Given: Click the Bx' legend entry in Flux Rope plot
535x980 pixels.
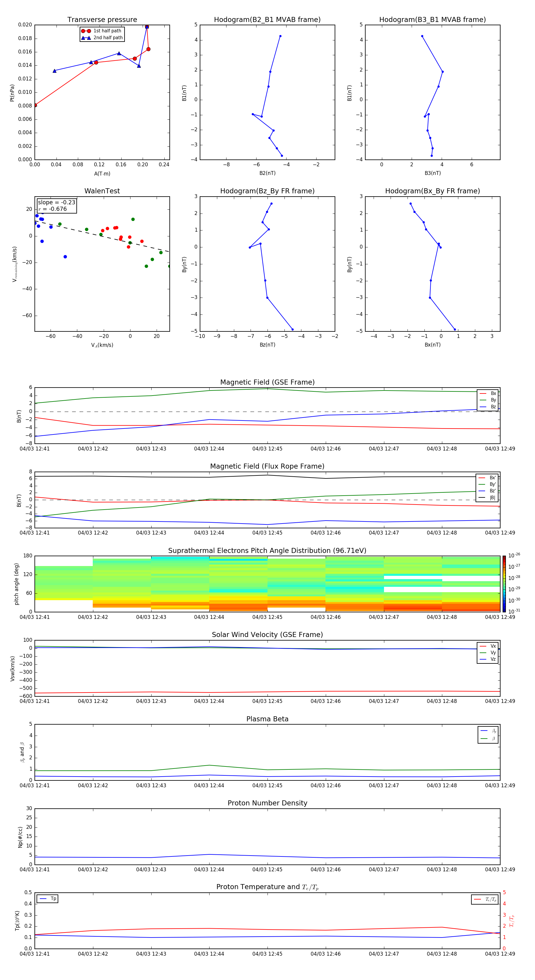Looking at the screenshot, I should click(x=487, y=478).
